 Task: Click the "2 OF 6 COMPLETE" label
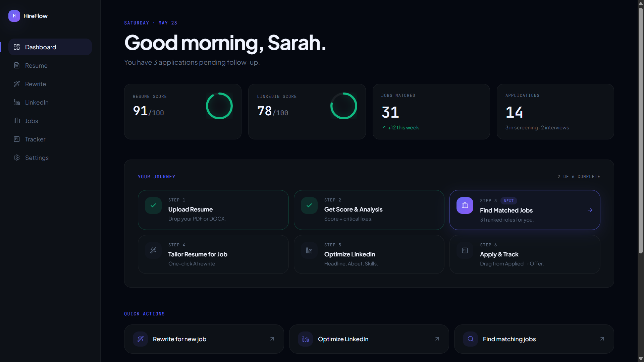click(579, 176)
